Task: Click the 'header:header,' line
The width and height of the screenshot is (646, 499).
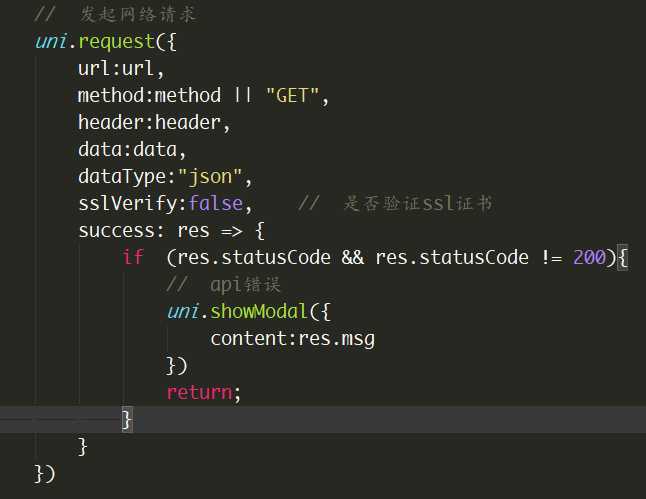Action: (154, 123)
